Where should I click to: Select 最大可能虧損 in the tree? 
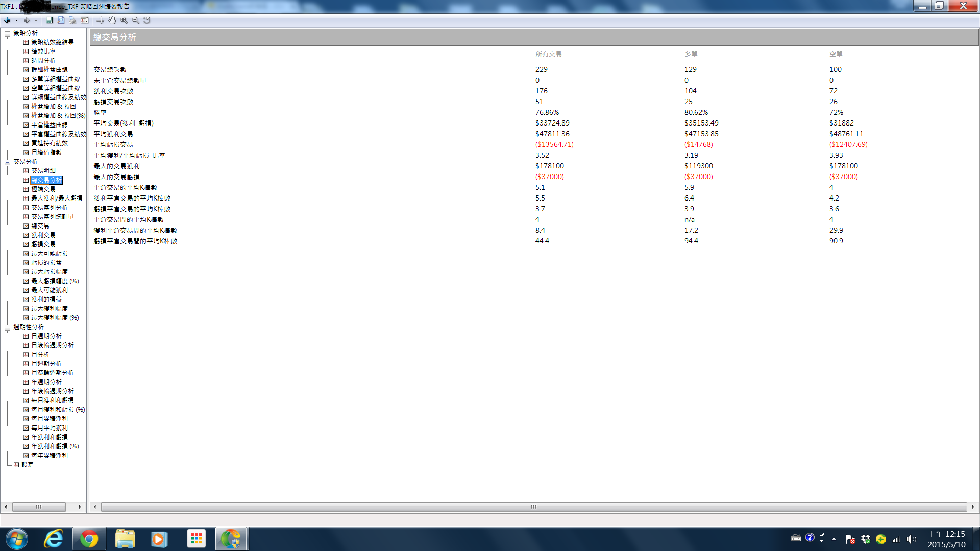pyautogui.click(x=49, y=254)
